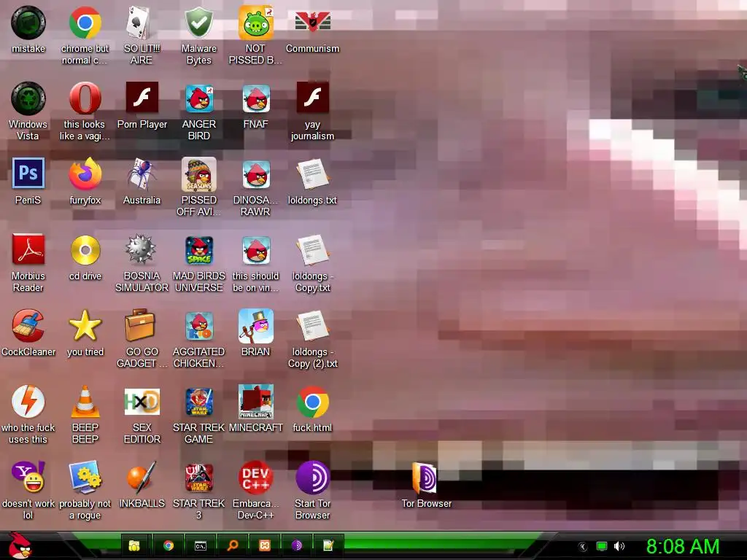747x560 pixels.
Task: Open the "doesn't work lol" Yahoo smiley icon
Action: click(28, 477)
